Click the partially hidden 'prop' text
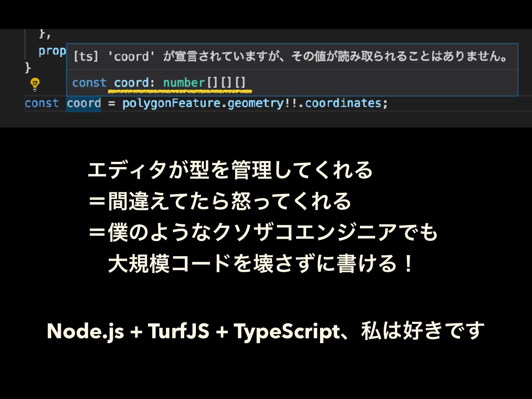Screen dimensions: 532x399 [x=52, y=51]
